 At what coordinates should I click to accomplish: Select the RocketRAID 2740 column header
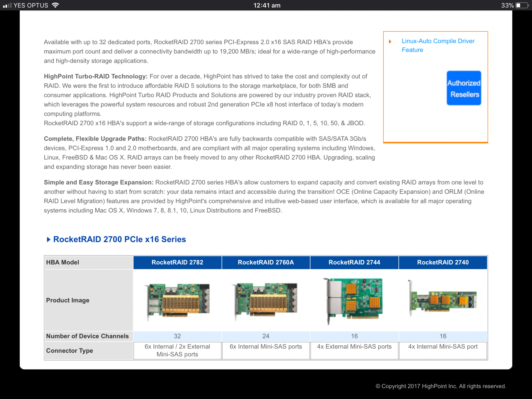(x=443, y=262)
